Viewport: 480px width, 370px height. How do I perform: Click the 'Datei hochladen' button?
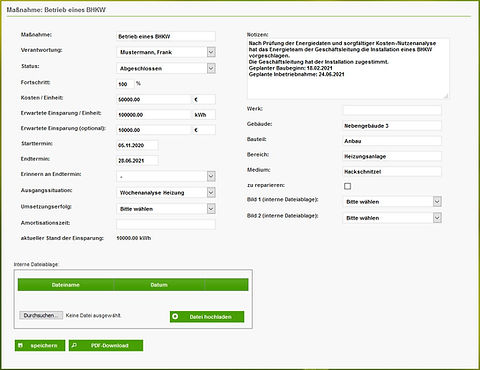[207, 317]
